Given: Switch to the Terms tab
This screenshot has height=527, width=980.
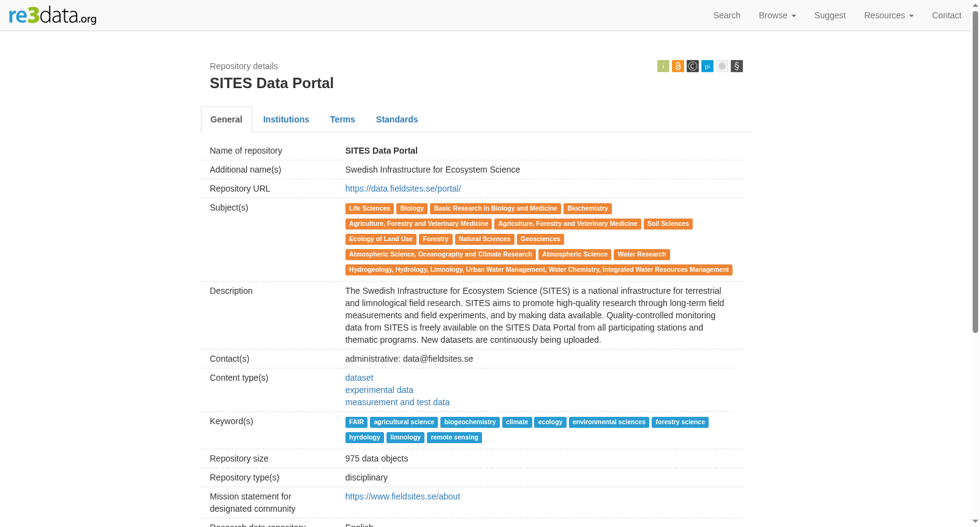Looking at the screenshot, I should click(x=342, y=119).
